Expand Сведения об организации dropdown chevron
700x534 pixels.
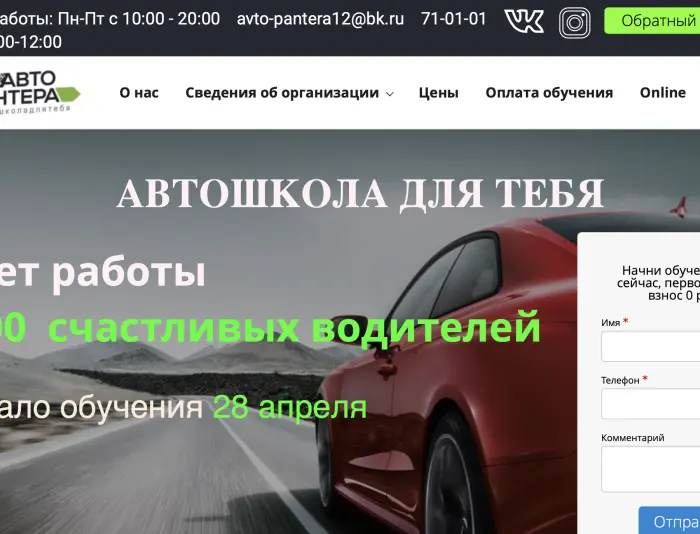click(x=390, y=94)
